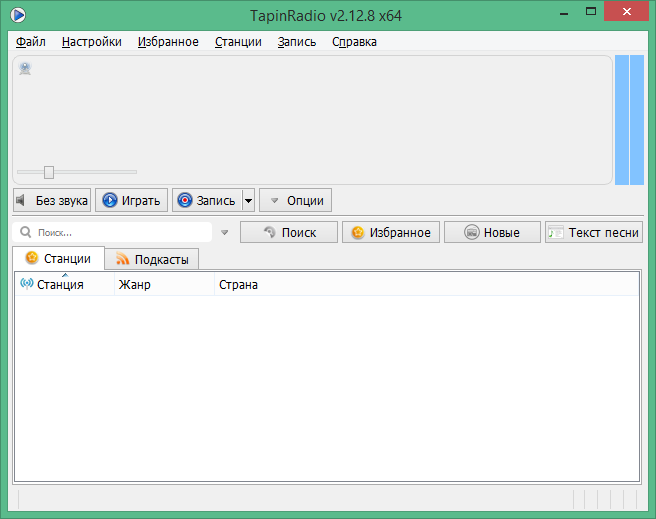Click the station artwork icon in display panel
This screenshot has height=519, width=656.
pos(25,68)
